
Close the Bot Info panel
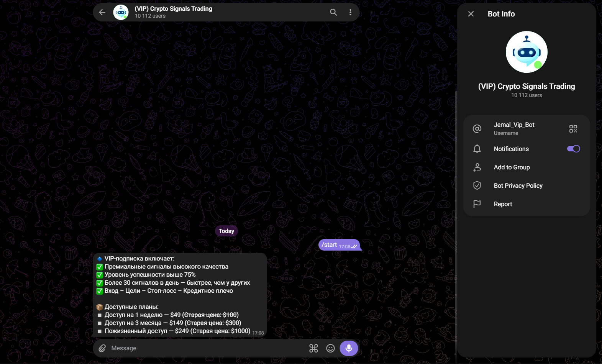[x=471, y=14]
